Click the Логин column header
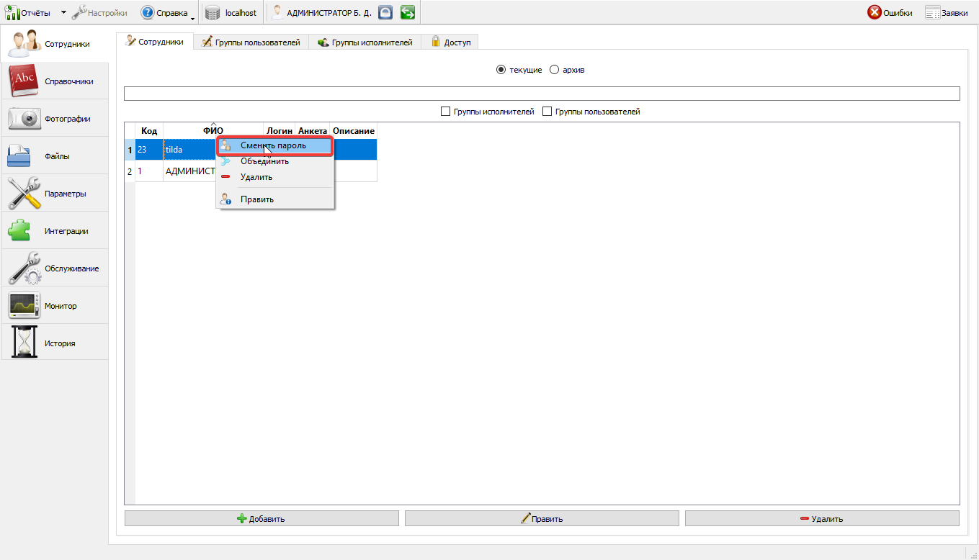This screenshot has height=560, width=979. (x=280, y=130)
